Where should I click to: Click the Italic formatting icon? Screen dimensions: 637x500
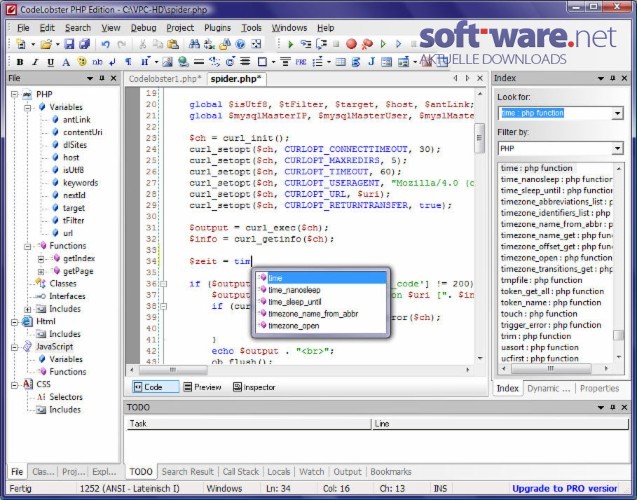pyautogui.click(x=35, y=62)
